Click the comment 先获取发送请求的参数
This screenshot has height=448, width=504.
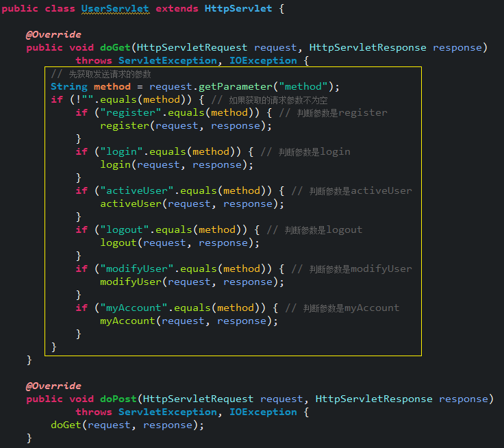(101, 74)
